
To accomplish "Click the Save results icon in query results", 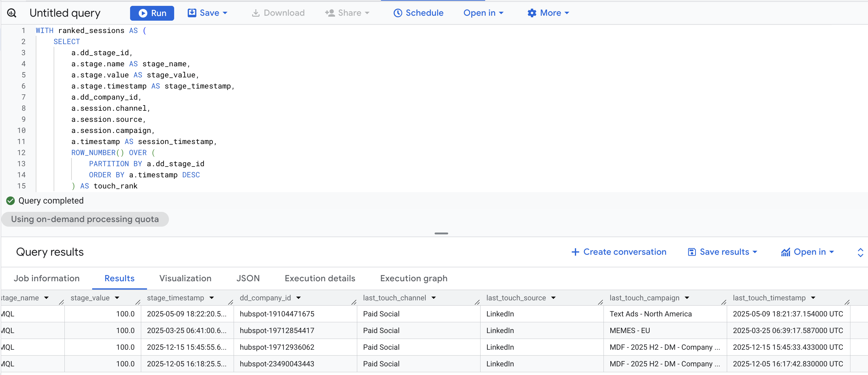I will pos(692,252).
